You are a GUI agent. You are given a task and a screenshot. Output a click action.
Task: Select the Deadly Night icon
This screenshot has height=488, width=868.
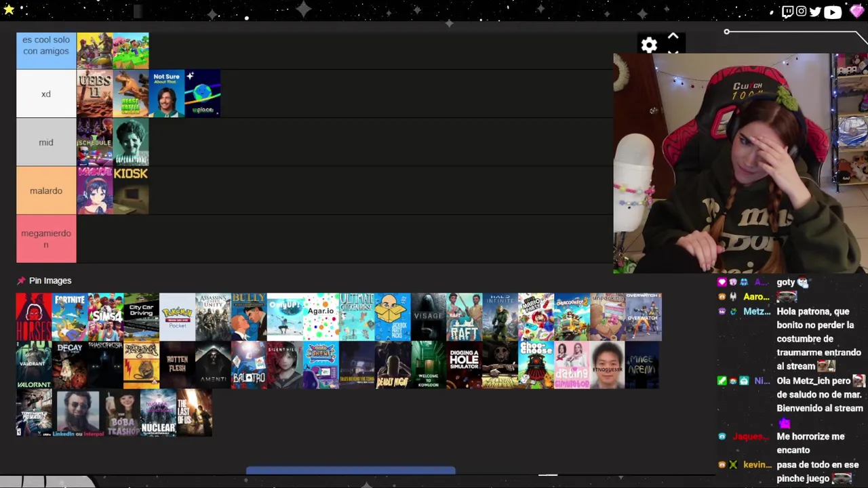(x=393, y=365)
